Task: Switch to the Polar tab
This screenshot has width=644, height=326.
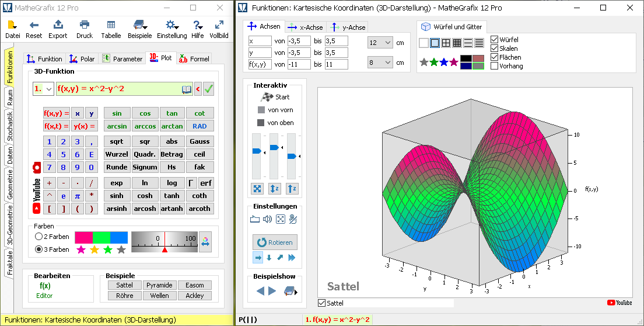Action: coord(82,59)
